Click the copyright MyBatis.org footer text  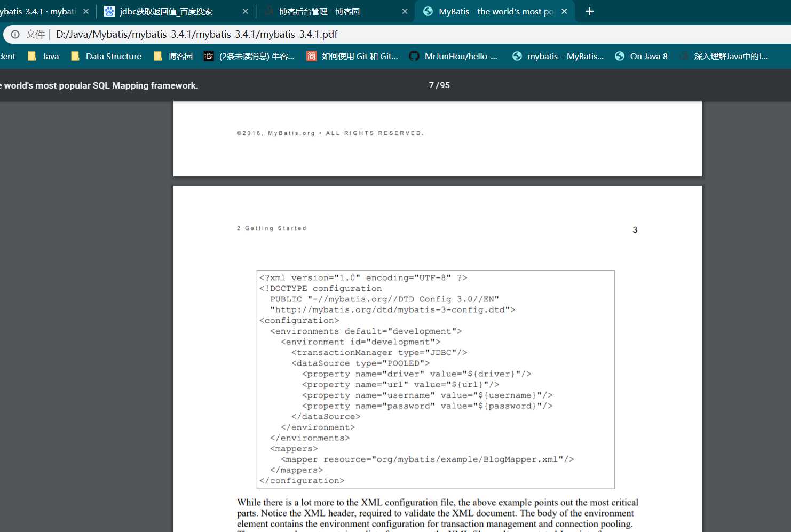coord(330,133)
